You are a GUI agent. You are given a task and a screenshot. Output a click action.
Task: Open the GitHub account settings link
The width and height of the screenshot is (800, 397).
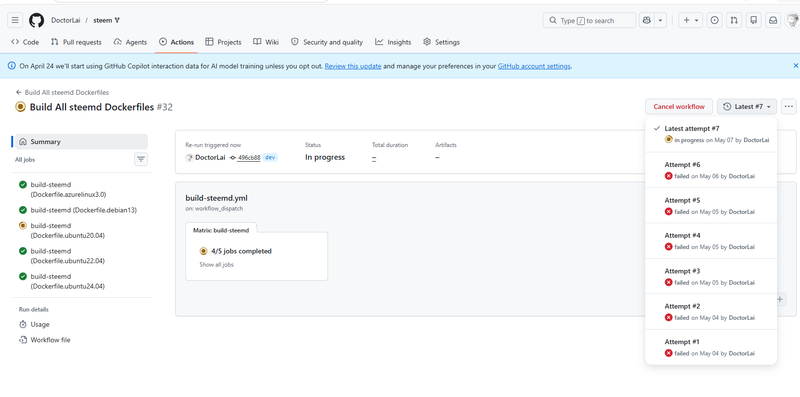(x=534, y=66)
